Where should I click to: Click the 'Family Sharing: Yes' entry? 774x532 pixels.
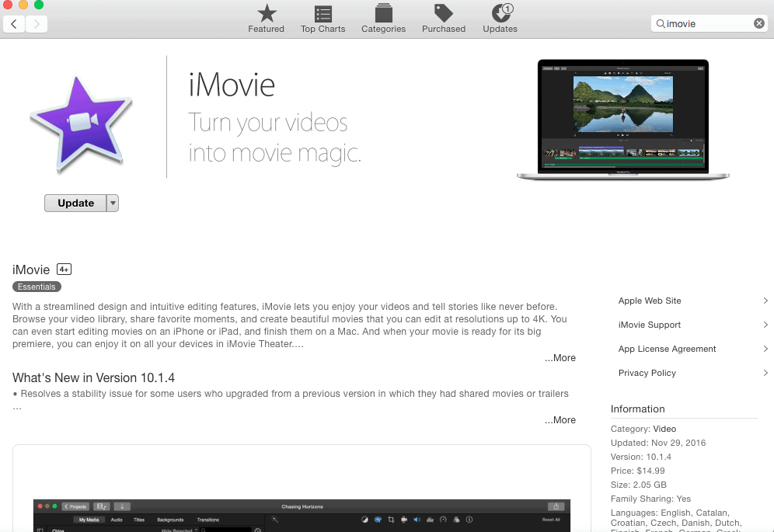click(650, 499)
